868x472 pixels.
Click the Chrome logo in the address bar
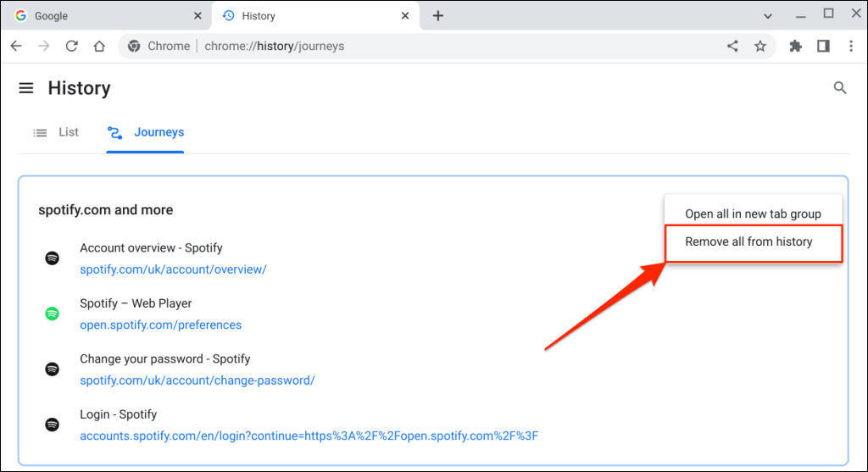coord(134,46)
